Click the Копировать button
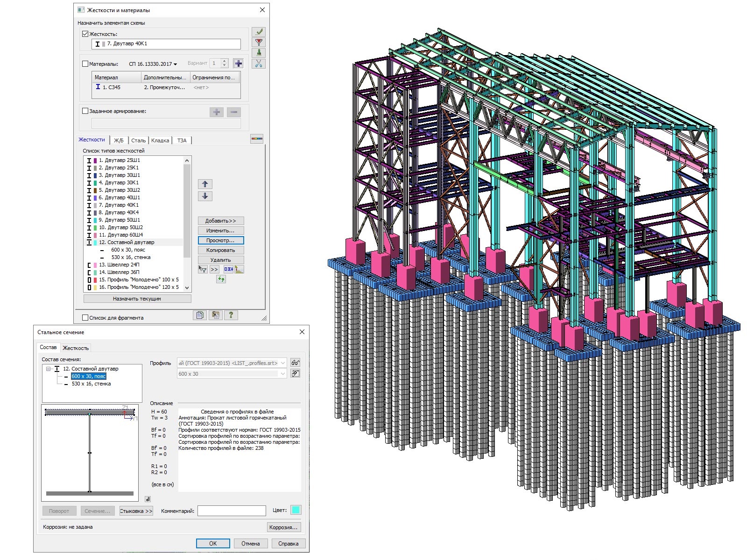The image size is (747, 560). (x=220, y=250)
